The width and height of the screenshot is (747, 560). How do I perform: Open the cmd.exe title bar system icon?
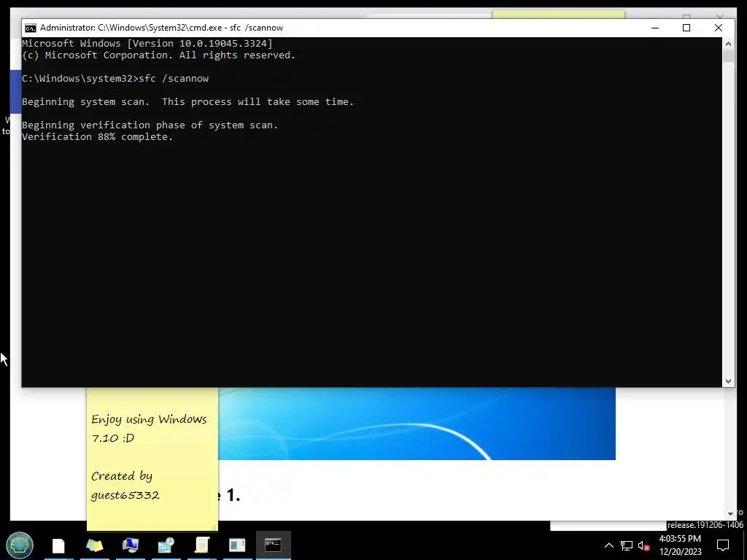point(31,28)
